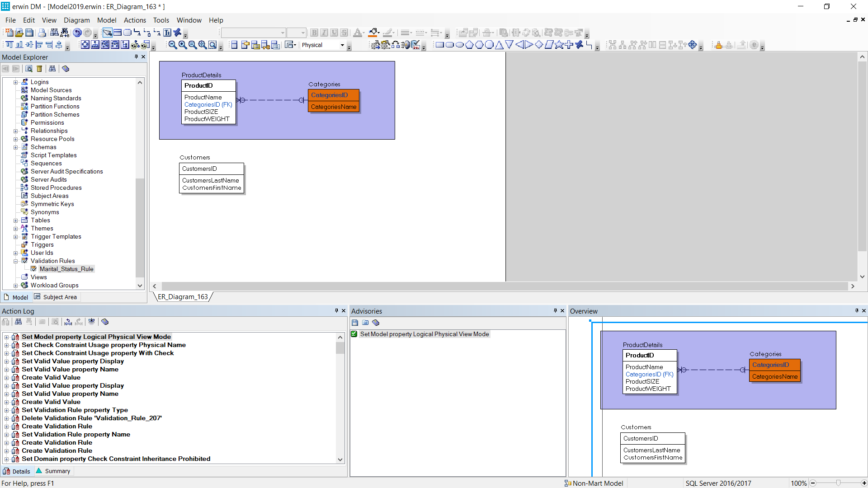
Task: Click the Save model icon in the toolbar
Action: (29, 33)
